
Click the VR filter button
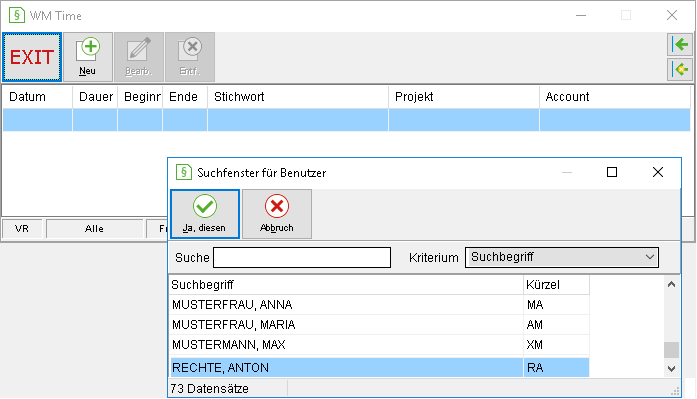tap(22, 229)
